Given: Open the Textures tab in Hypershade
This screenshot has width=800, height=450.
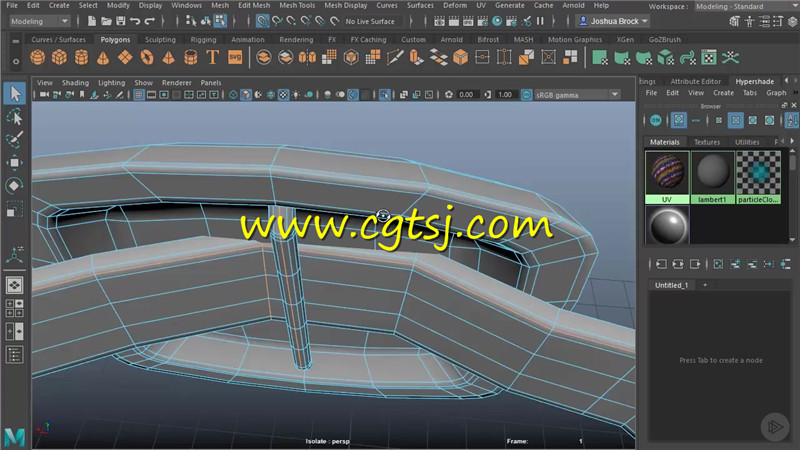Looking at the screenshot, I should pos(707,142).
